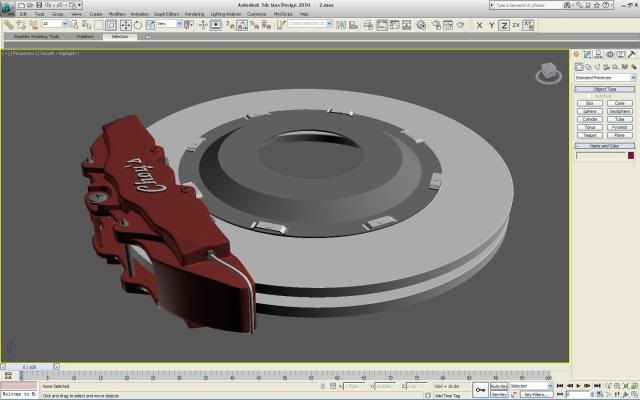Open Select by Name dialog
Screen dimensions: 640x400
[x=86, y=25]
